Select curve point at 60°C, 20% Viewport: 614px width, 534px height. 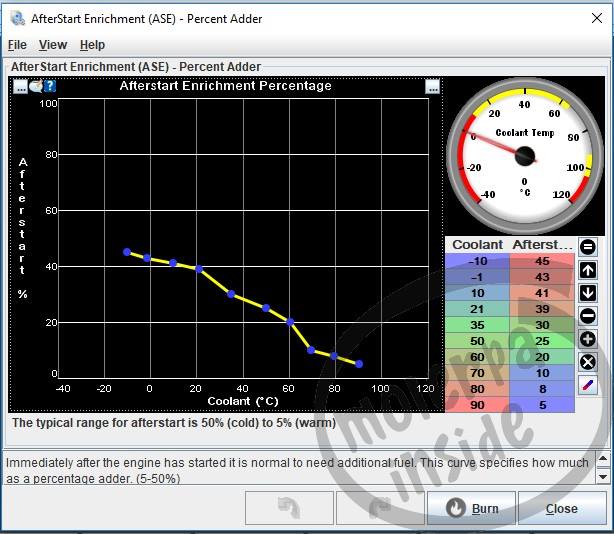coord(290,322)
